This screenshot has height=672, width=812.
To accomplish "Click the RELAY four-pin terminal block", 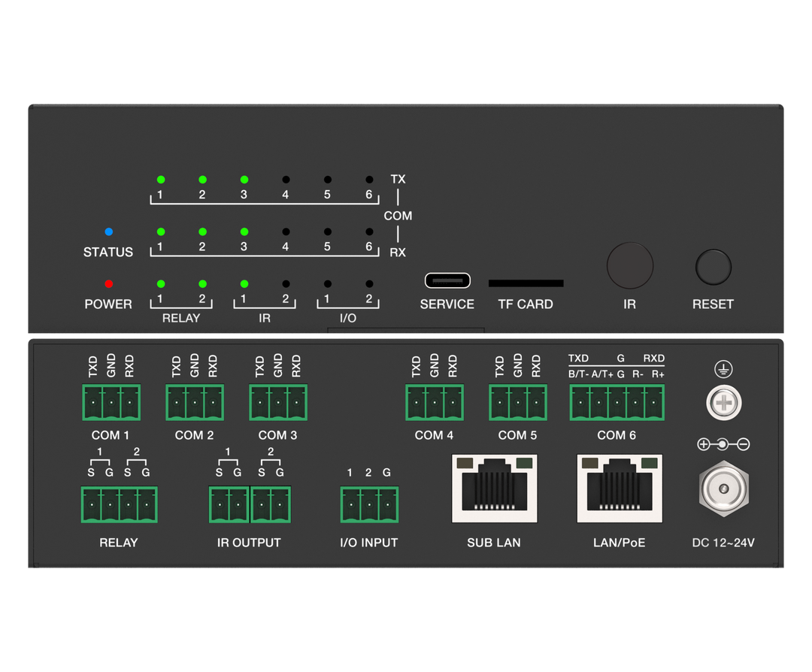I will pyautogui.click(x=119, y=504).
